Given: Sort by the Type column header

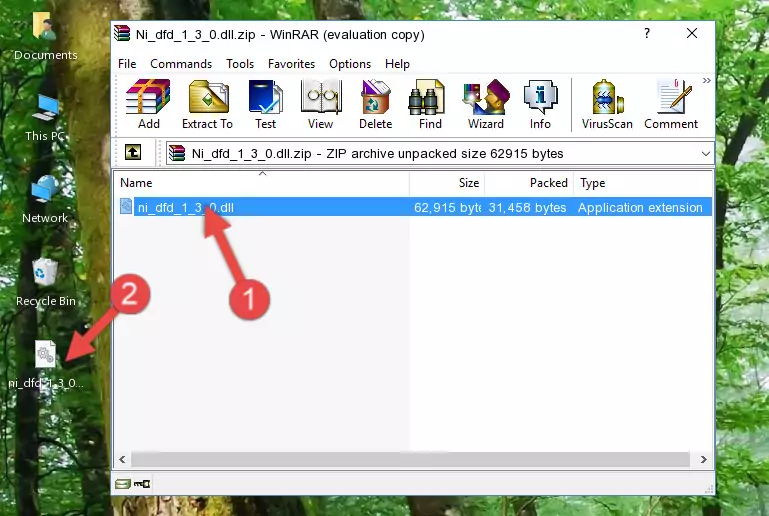Looking at the screenshot, I should (x=642, y=183).
